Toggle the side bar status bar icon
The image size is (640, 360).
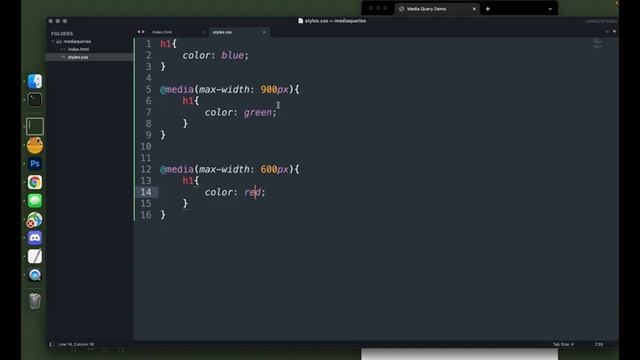(x=51, y=344)
